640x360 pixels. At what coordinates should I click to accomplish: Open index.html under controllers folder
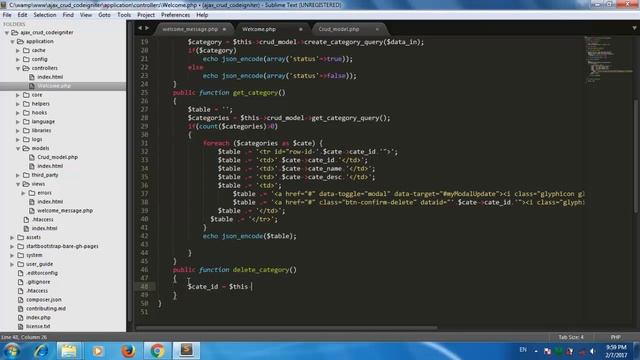point(50,77)
